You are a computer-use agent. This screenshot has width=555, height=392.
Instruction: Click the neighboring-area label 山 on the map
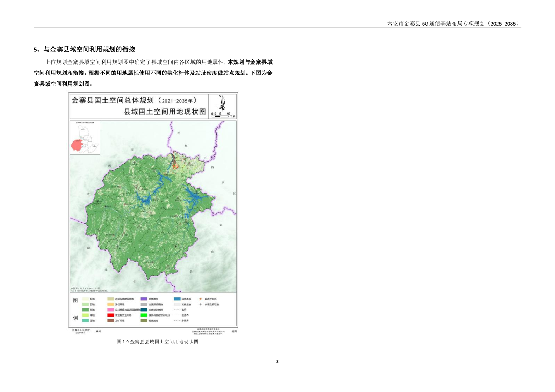pyautogui.click(x=212, y=251)
